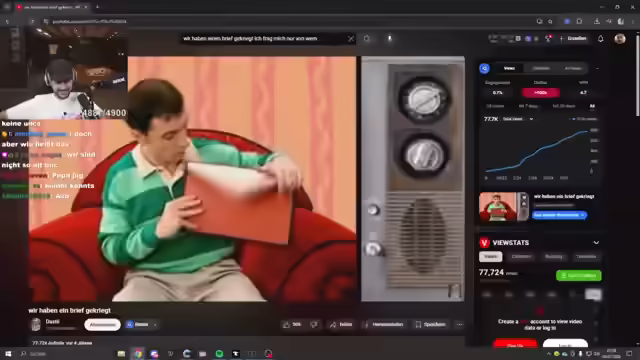Click the page vertical scrollbar

[x=637, y=76]
